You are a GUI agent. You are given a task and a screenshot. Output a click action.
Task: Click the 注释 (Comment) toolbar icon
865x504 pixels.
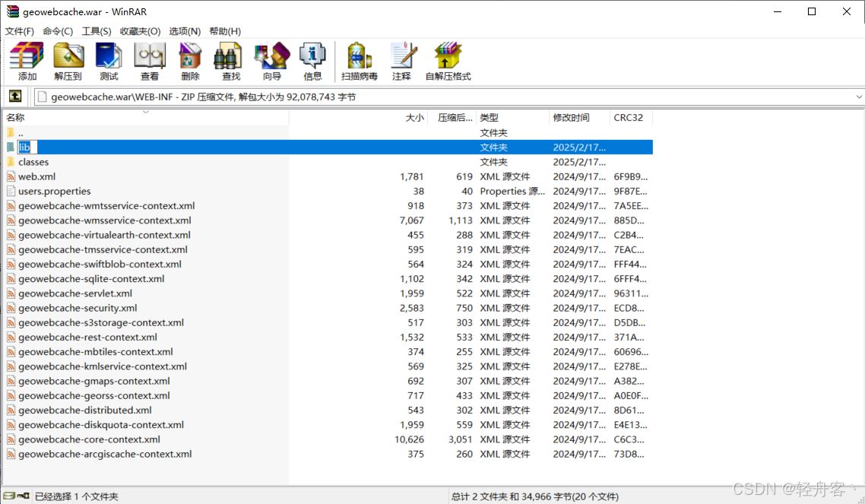click(x=403, y=56)
